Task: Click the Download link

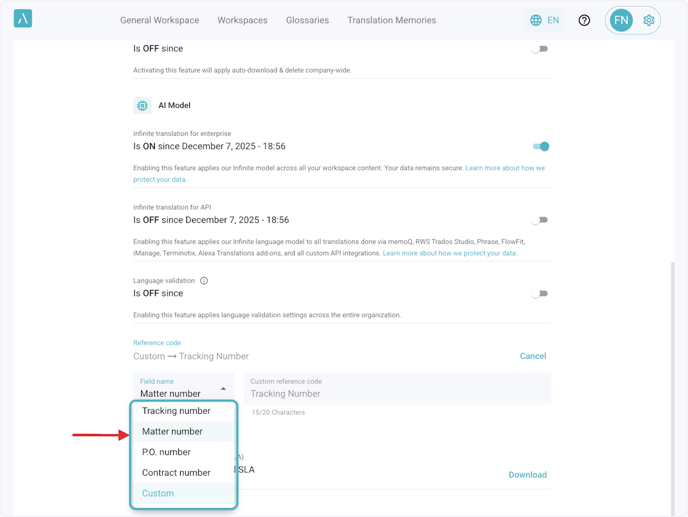Action: [x=527, y=475]
